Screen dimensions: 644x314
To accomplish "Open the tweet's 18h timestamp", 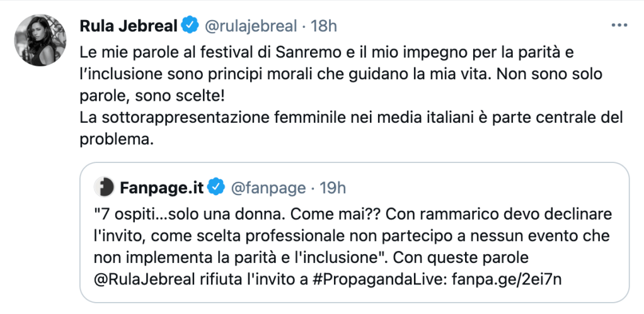I will pos(324,26).
